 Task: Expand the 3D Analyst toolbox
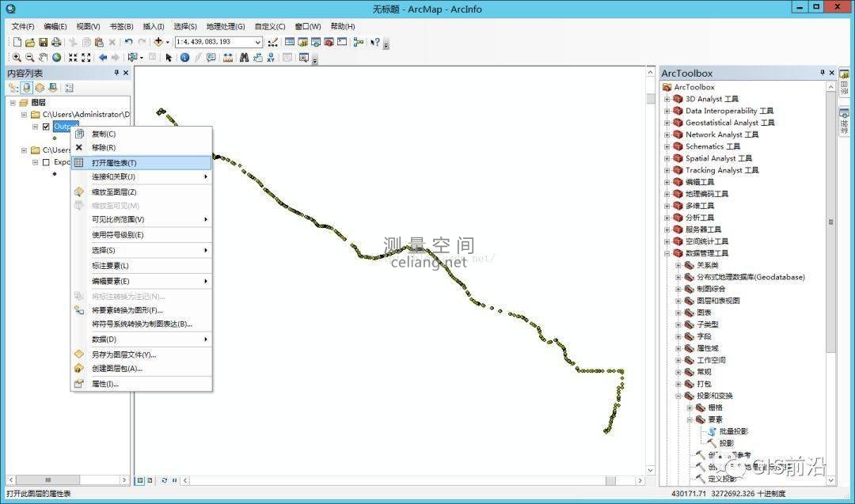667,99
